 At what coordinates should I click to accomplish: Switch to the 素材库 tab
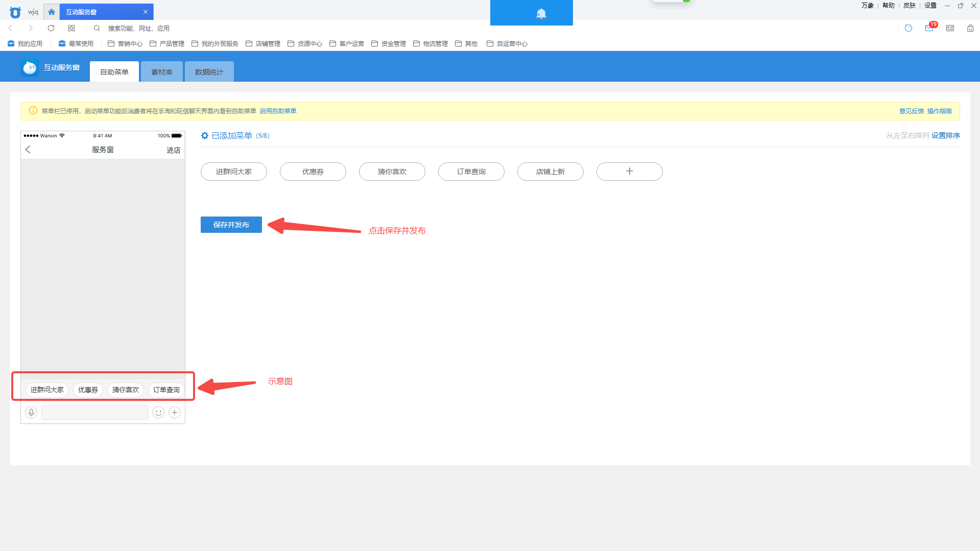click(x=162, y=71)
